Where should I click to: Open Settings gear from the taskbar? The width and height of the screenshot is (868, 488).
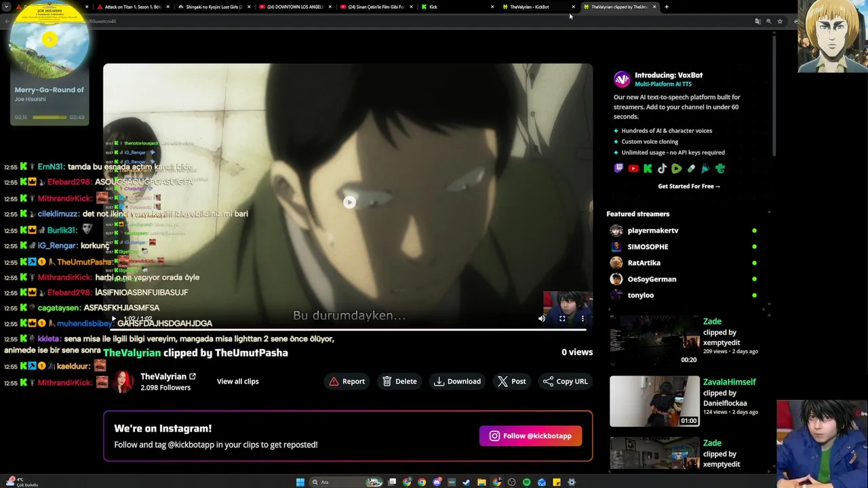tap(572, 482)
